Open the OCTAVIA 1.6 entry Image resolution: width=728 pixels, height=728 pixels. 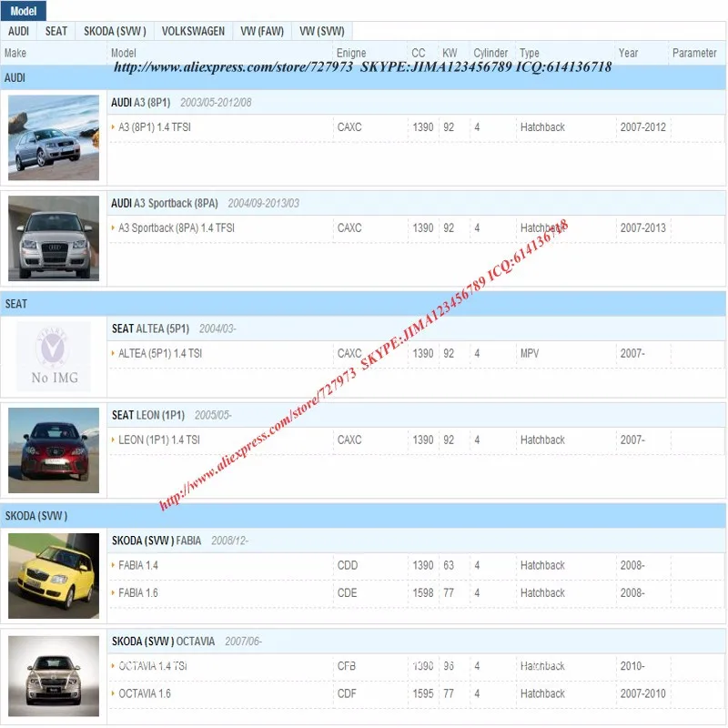pos(145,693)
